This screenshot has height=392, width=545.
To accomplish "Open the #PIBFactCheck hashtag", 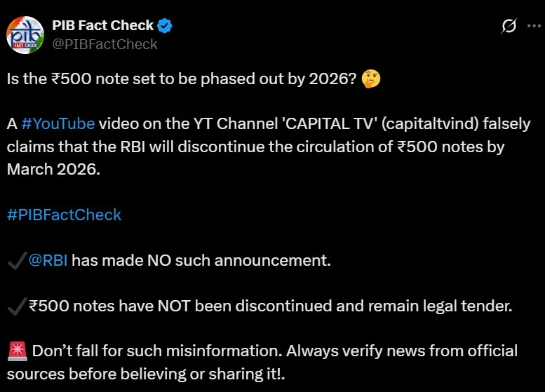I will 64,215.
